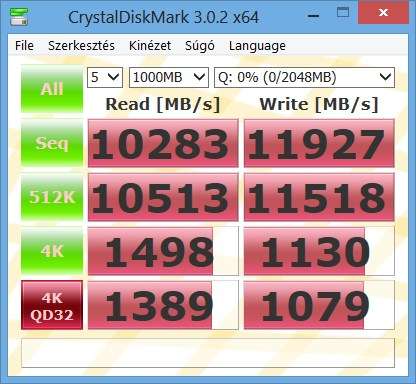The height and width of the screenshot is (384, 416).
Task: Expand the 1000MB test size dropdown
Action: (169, 77)
